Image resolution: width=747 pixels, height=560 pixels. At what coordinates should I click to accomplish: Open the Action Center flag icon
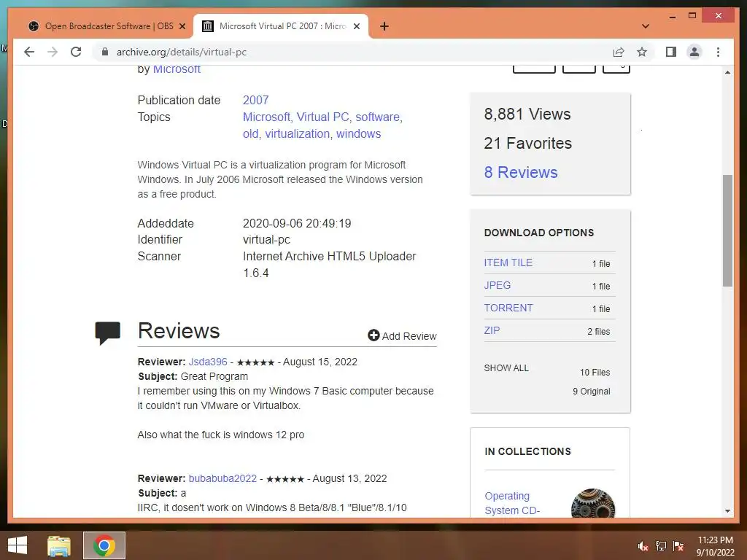tap(678, 546)
